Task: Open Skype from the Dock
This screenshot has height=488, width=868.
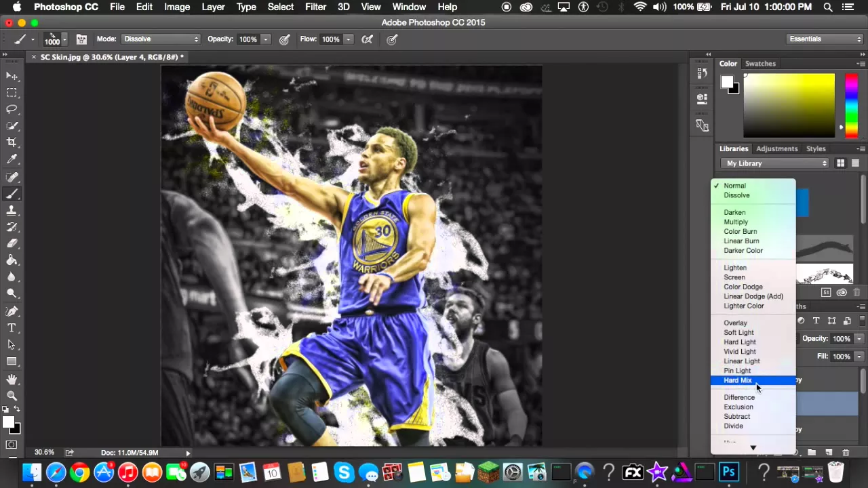Action: (344, 472)
